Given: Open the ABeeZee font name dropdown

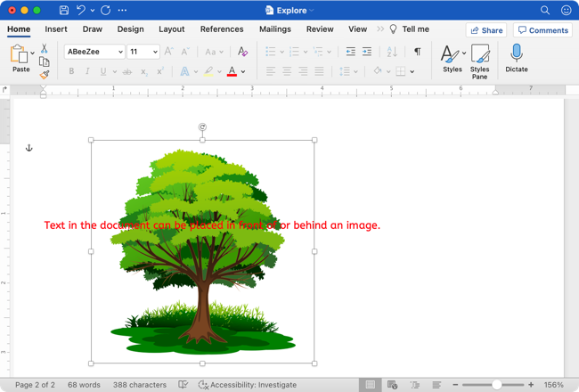Looking at the screenshot, I should pos(118,53).
